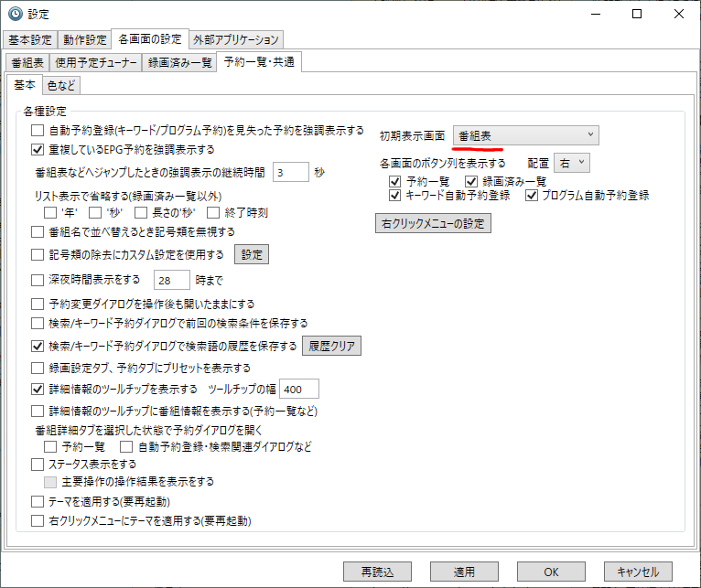Viewport: 701px width, 588px height.
Task: Click the 強調表示の継続時間 seconds field
Action: [291, 172]
